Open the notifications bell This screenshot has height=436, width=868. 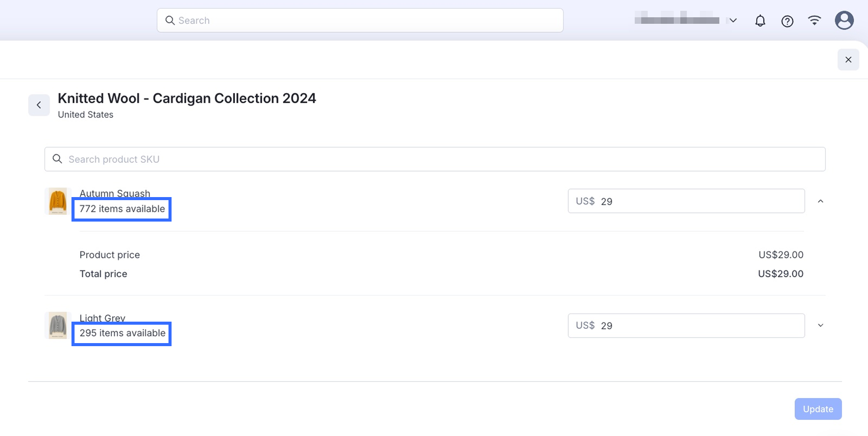[x=760, y=21]
